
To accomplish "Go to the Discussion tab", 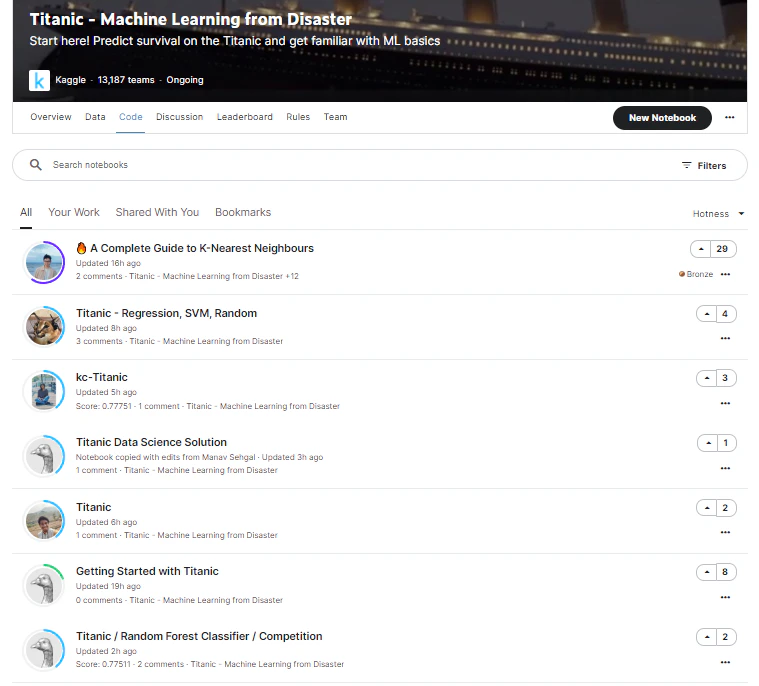I will [180, 117].
